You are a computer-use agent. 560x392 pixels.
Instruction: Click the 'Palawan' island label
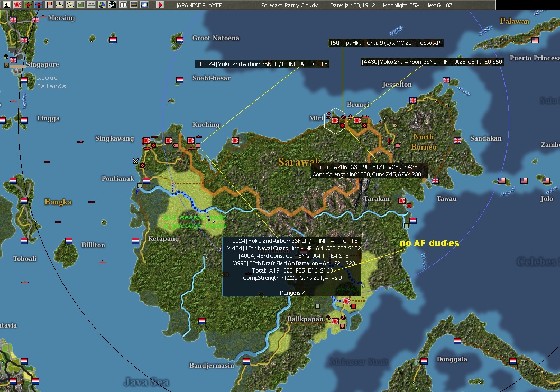(x=515, y=21)
